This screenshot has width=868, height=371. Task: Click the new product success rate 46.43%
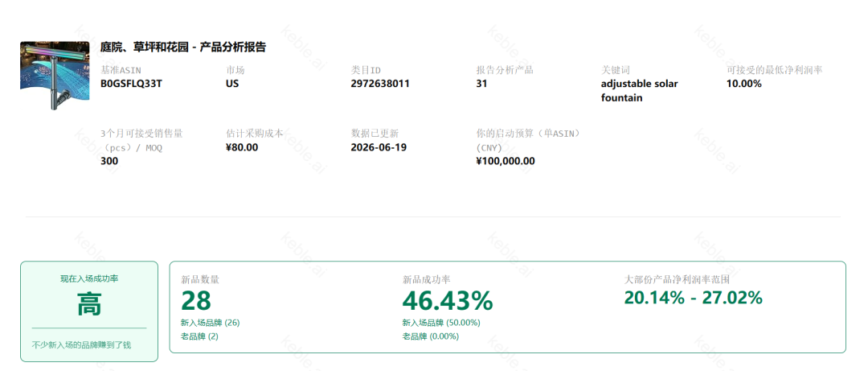pos(448,301)
